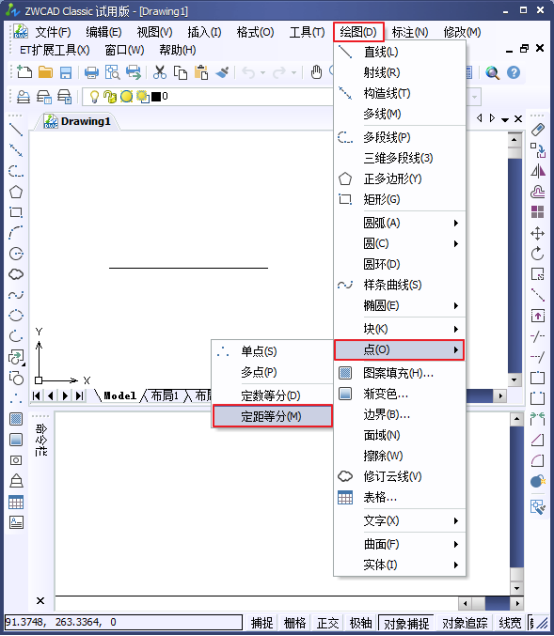Toggle the 正交 ortho mode
Image resolution: width=554 pixels, height=636 pixels.
point(328,622)
